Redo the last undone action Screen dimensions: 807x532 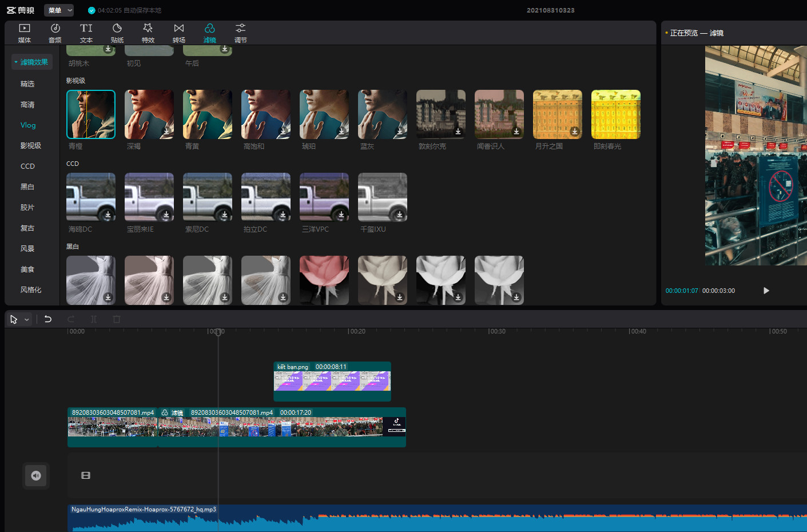[71, 319]
